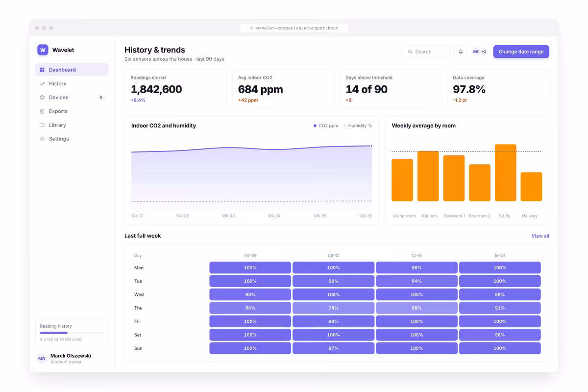Click the View all link
The height and width of the screenshot is (392, 588).
(x=540, y=236)
